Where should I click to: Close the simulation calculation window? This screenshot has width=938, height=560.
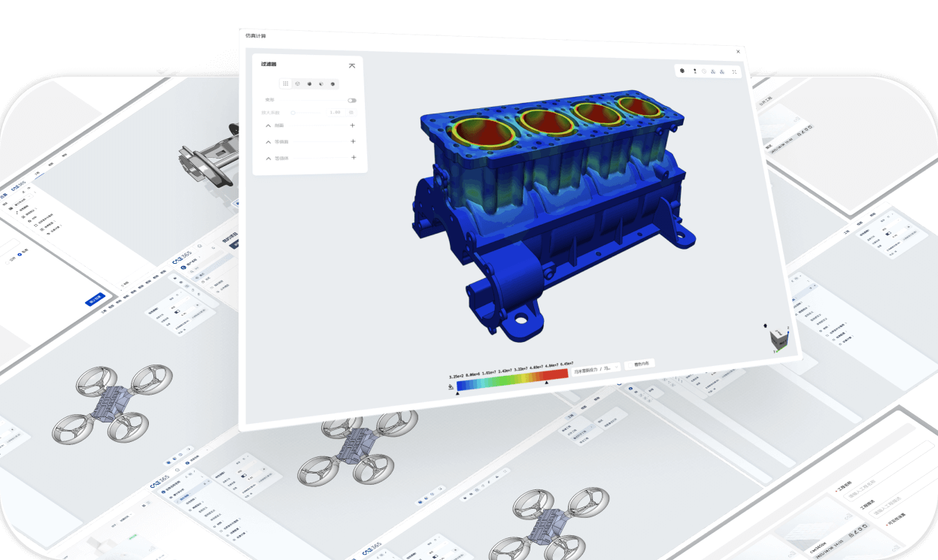[738, 51]
